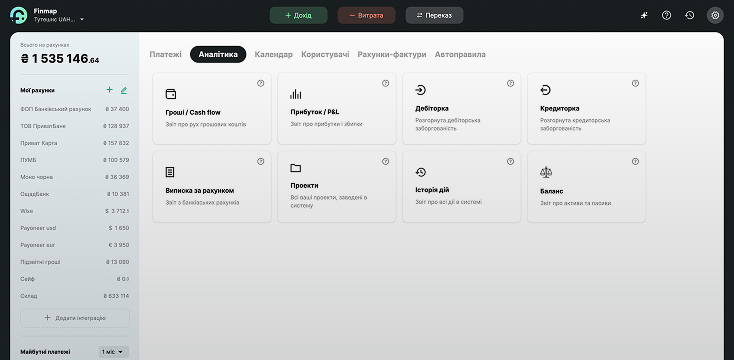Viewport: 734px width, 360px height.
Task: Click the scales icon on Баланс card
Action: click(546, 172)
